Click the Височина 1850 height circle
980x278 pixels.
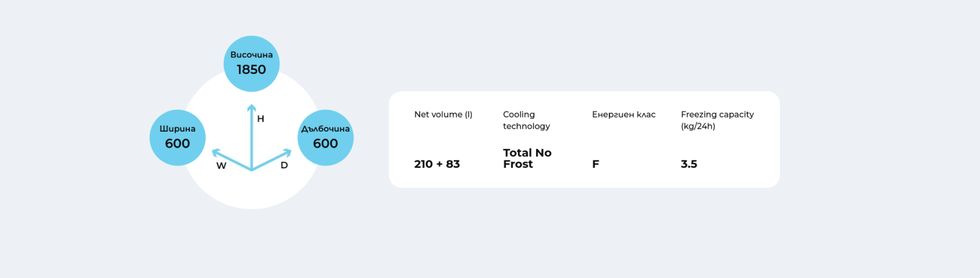[x=251, y=64]
